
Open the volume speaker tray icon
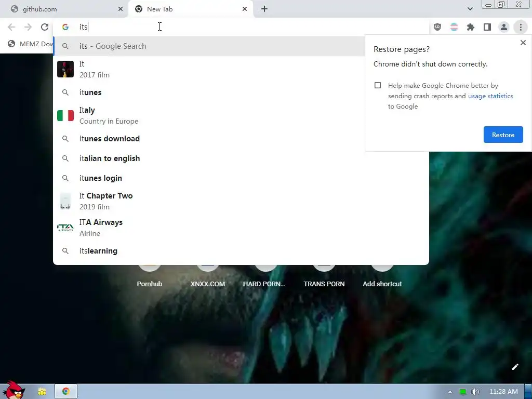tap(475, 392)
